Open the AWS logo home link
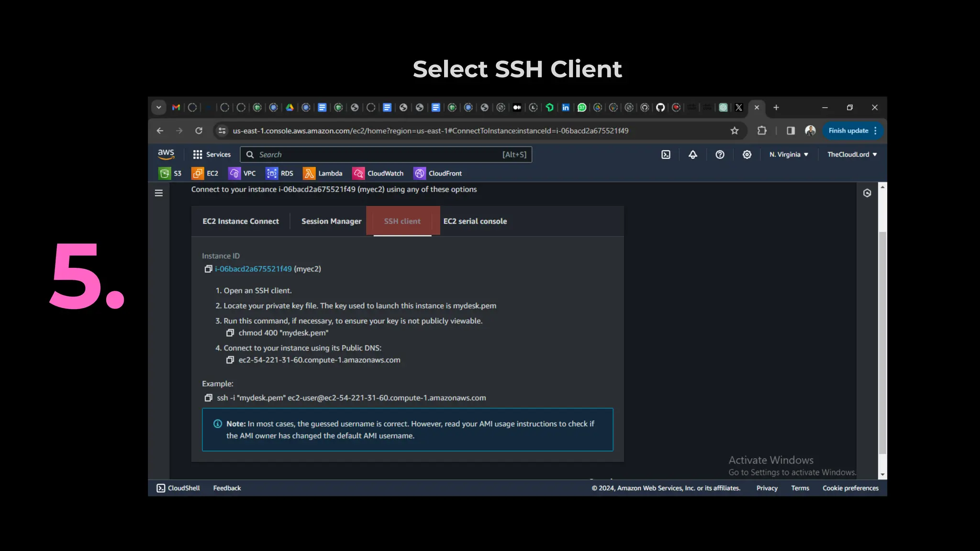This screenshot has height=551, width=980. 166,154
